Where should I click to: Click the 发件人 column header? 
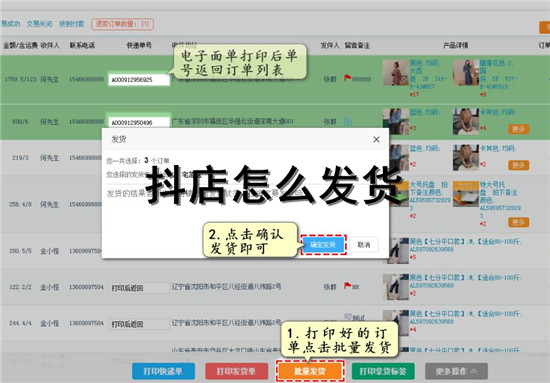(330, 46)
